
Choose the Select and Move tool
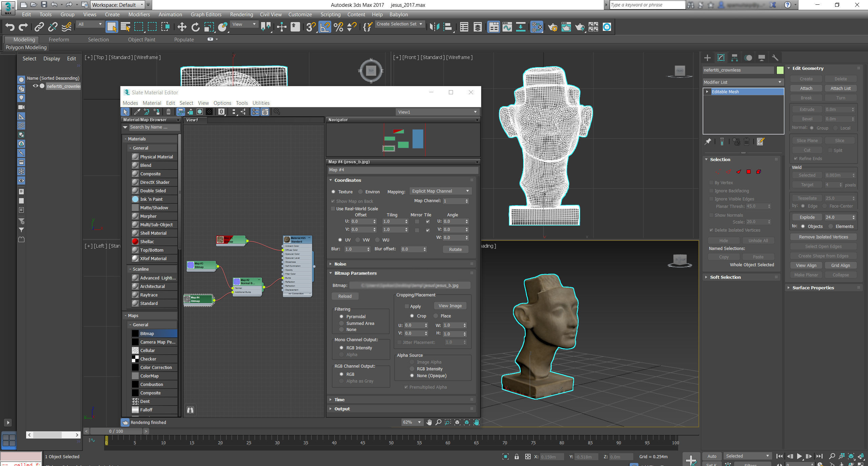[182, 27]
